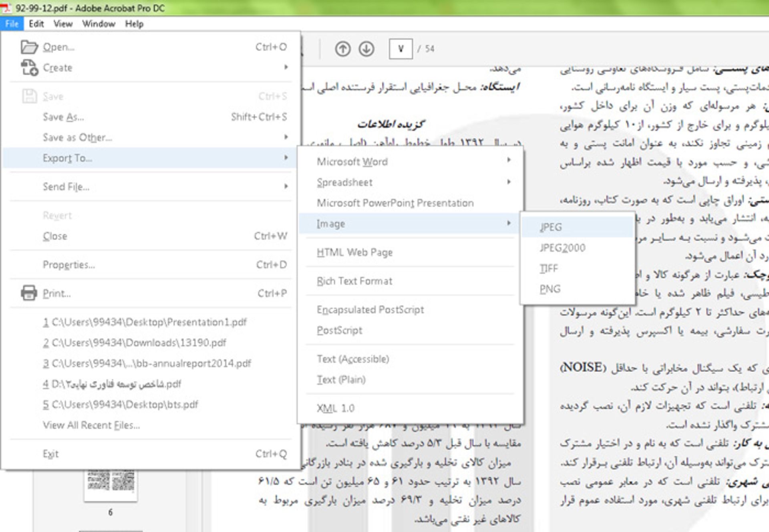
Task: Open the Edit menu
Action: (x=36, y=24)
